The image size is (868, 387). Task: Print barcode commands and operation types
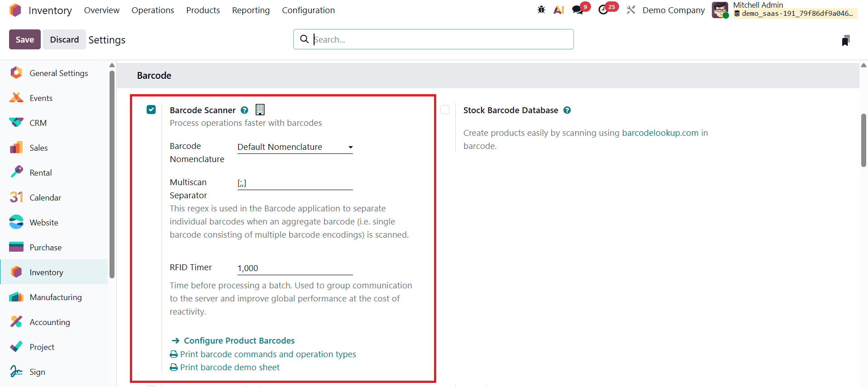coord(263,354)
